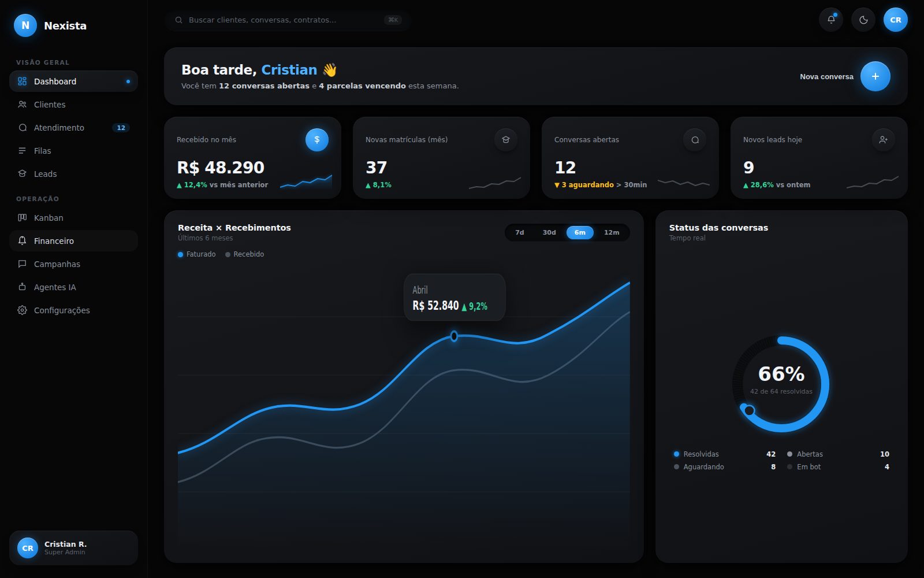Open Configurações page
This screenshot has width=924, height=578.
(x=73, y=310)
